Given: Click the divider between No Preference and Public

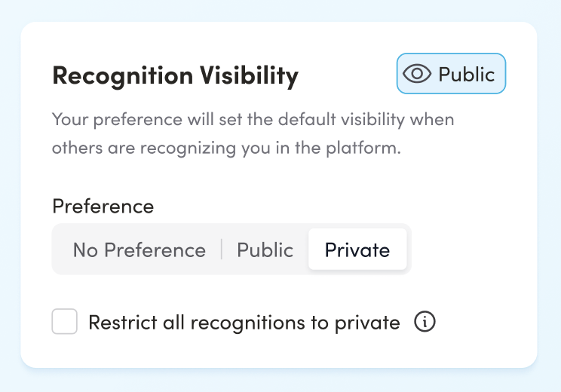Looking at the screenshot, I should tap(222, 250).
